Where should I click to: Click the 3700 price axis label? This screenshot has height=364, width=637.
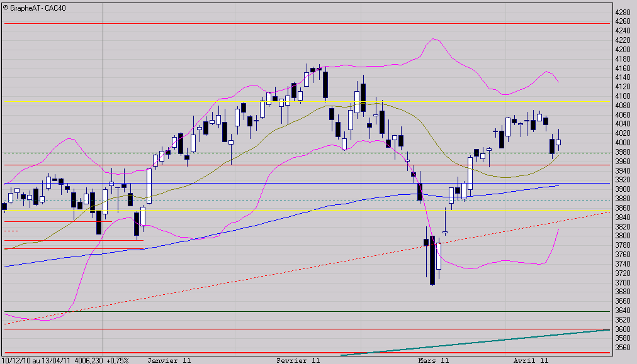(623, 282)
